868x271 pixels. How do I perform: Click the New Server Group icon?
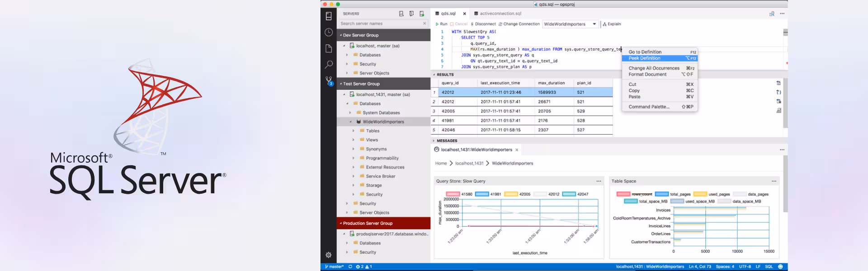pyautogui.click(x=411, y=14)
